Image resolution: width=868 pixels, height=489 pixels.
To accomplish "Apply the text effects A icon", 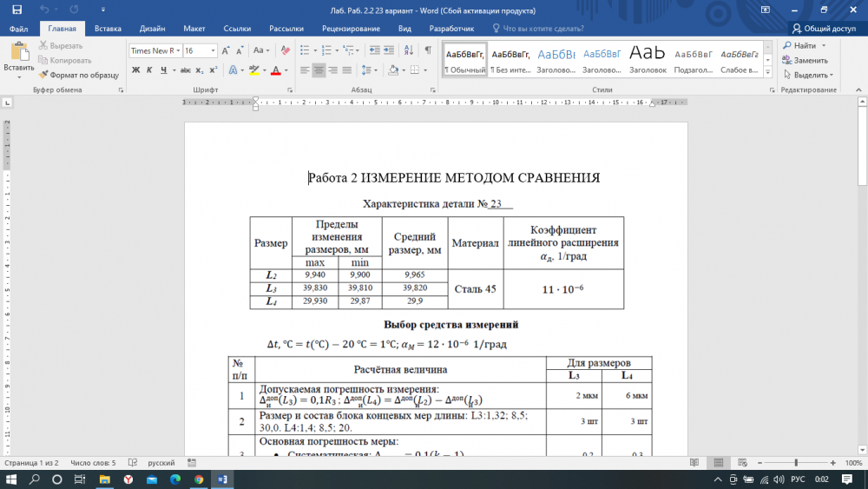I will tap(233, 70).
